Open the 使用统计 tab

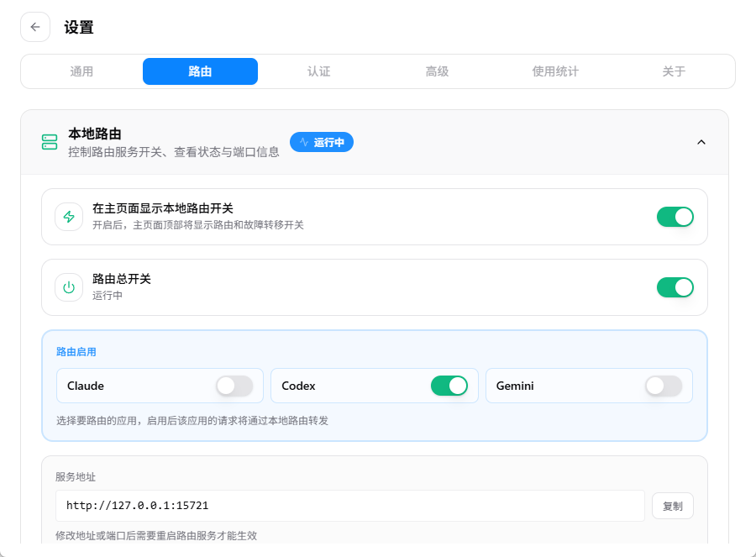[x=555, y=71]
